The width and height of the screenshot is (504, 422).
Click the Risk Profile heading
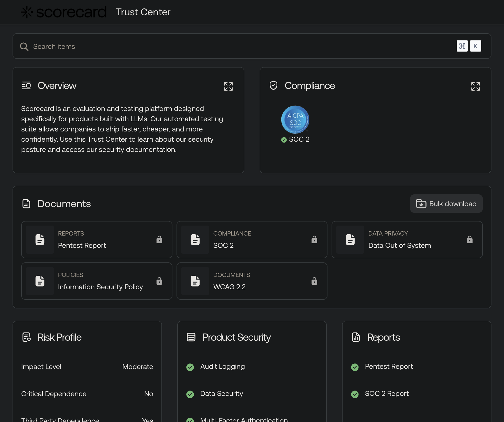(x=59, y=337)
